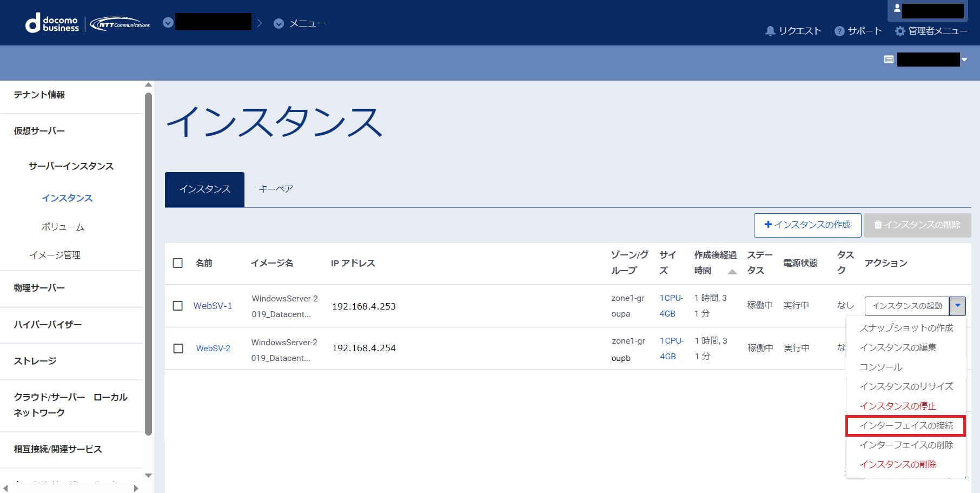Click the 電源状態 column header

(x=800, y=263)
